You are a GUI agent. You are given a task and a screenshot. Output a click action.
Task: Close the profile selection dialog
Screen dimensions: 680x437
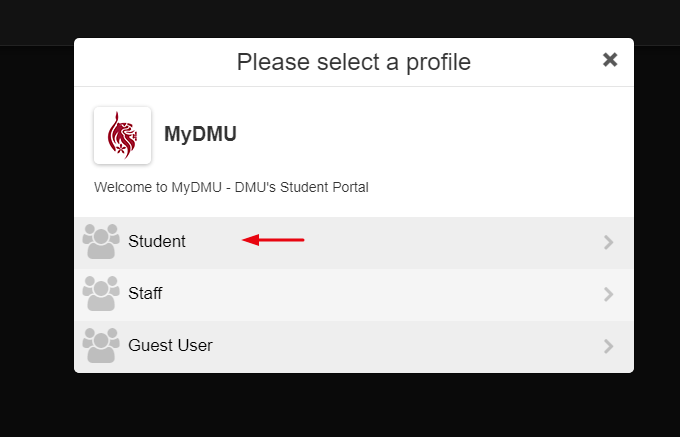pos(610,60)
